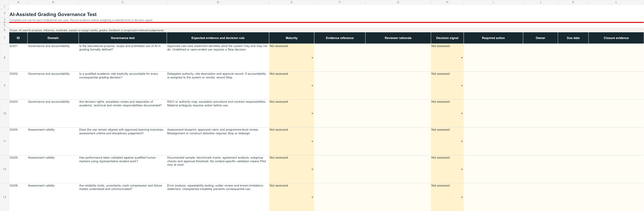Click the Due date input cell for GG02

[573, 86]
